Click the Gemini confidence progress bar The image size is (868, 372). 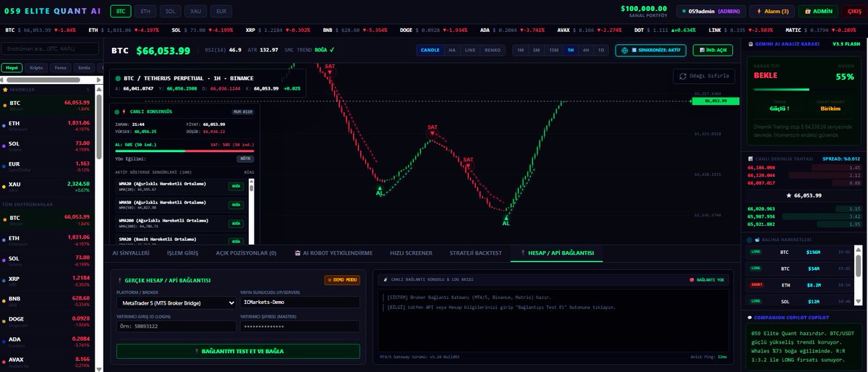[x=803, y=90]
